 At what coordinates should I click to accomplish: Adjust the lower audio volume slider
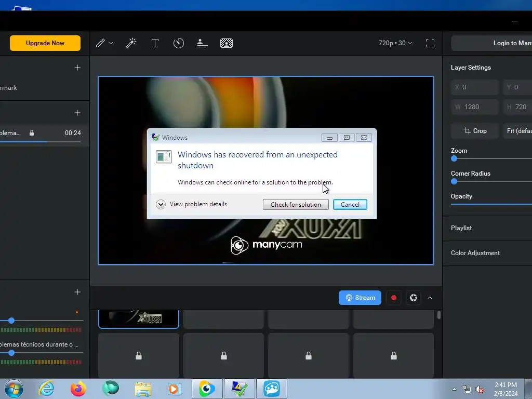pyautogui.click(x=11, y=353)
